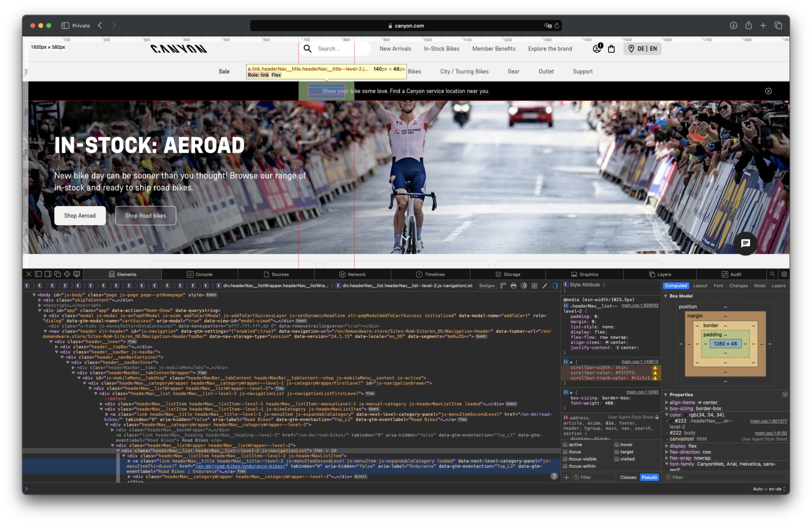Image resolution: width=812 pixels, height=524 pixels.
Task: Click the Shop Road bikes button
Action: [145, 215]
